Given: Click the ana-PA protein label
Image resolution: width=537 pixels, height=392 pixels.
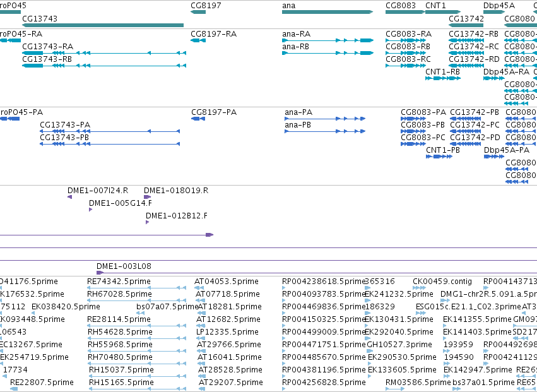Looking at the screenshot, I should pos(298,112).
